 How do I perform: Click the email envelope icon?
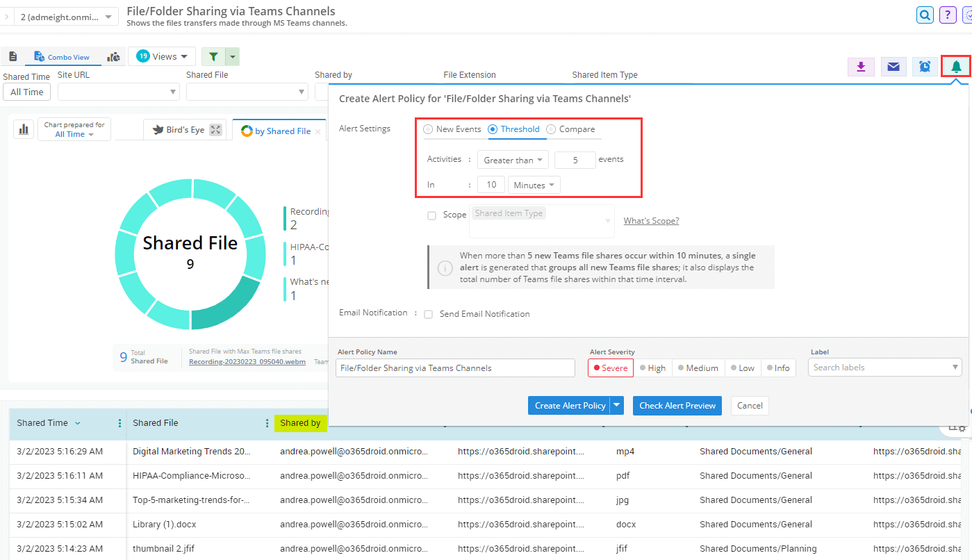coord(893,67)
